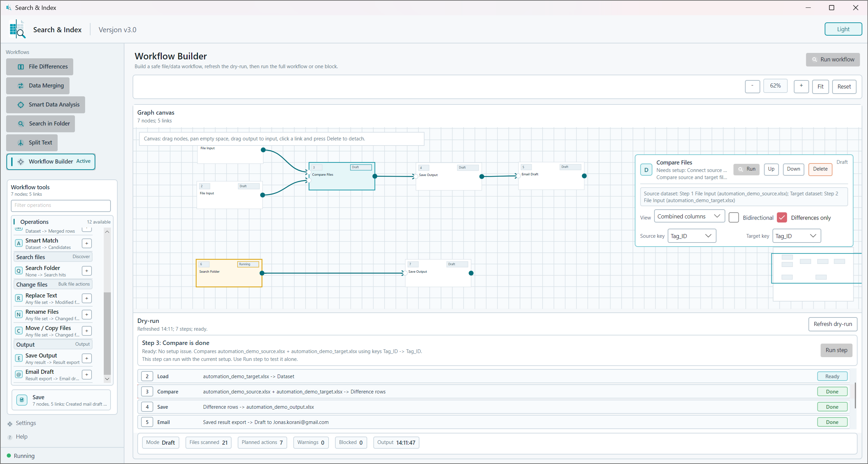Delete the Compare Files node
Viewport: 868px width, 464px height.
[x=820, y=169]
